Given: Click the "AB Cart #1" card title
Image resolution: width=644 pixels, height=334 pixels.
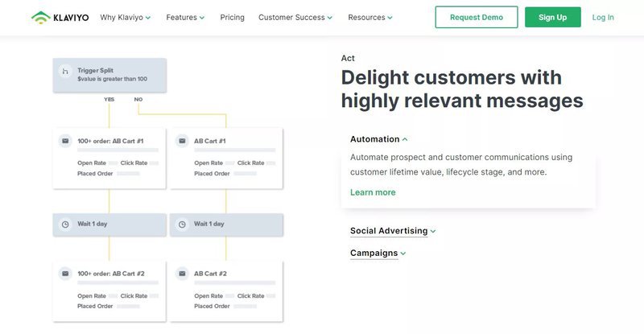Looking at the screenshot, I should (x=210, y=141).
